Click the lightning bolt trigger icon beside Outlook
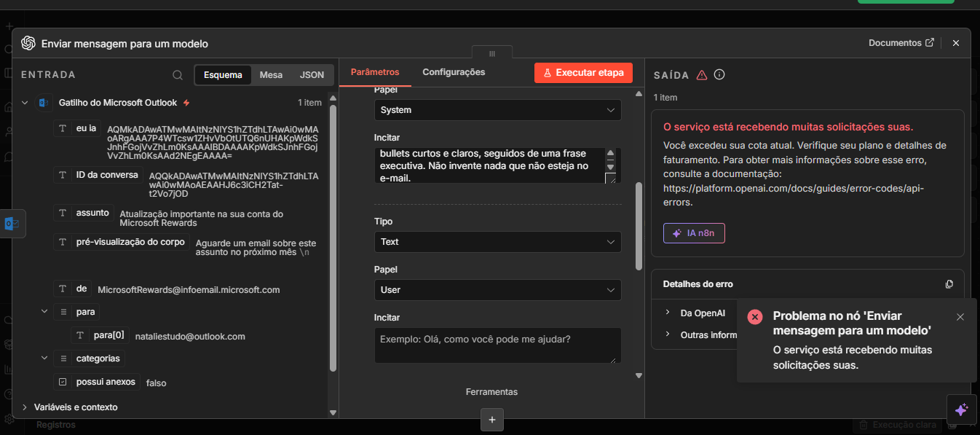Image resolution: width=980 pixels, height=435 pixels. point(186,103)
